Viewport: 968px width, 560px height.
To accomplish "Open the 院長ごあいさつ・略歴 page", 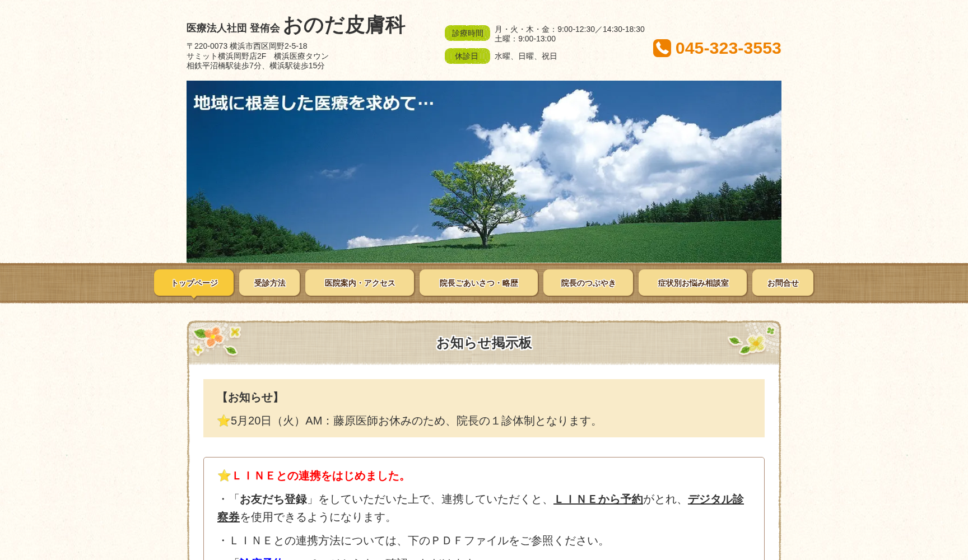I will click(x=478, y=283).
